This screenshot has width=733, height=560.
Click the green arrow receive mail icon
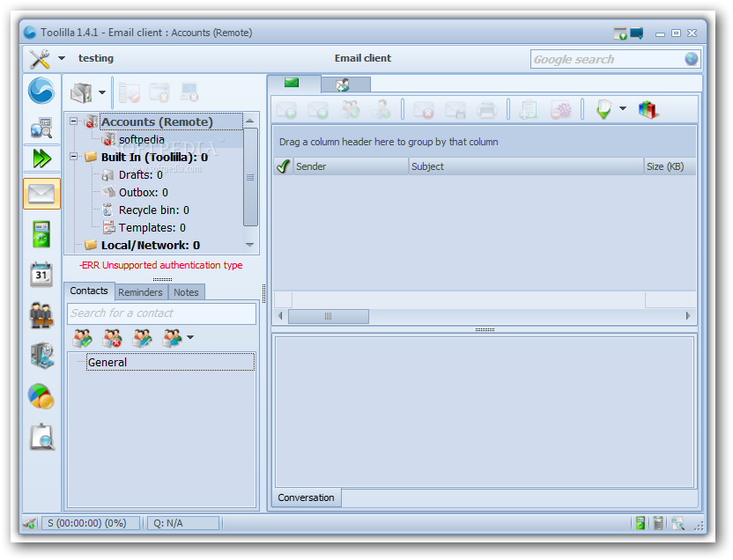(603, 109)
